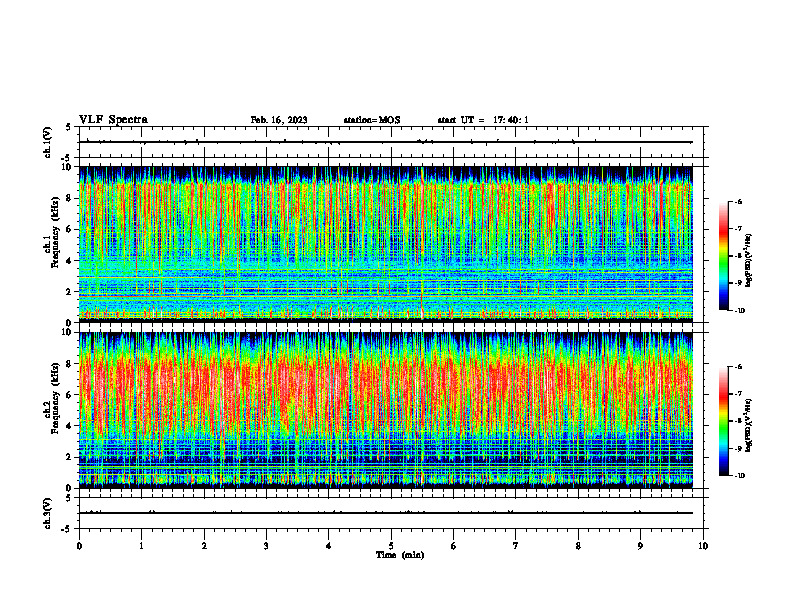This screenshot has width=792, height=612.
Task: Click the time axis tick label "1"
Action: coord(141,546)
